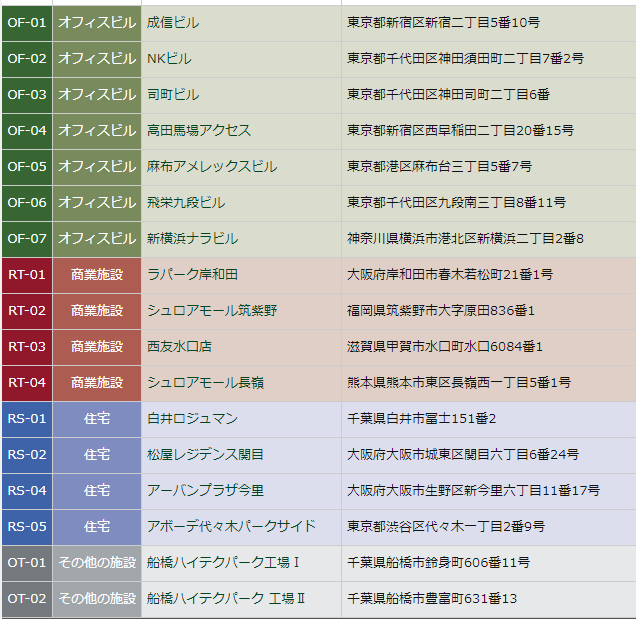Click 住宅 in the RS-01 row
Viewport: 636px width, 619px height.
[x=97, y=419]
